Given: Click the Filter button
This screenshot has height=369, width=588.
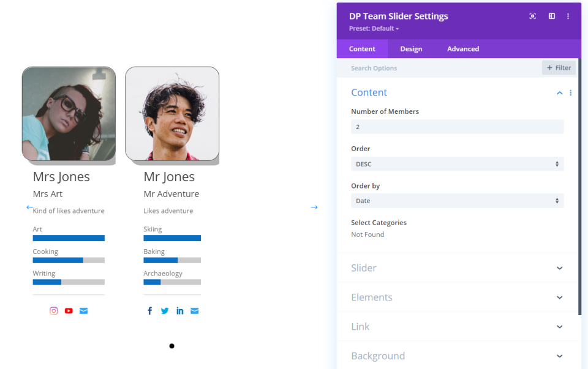Looking at the screenshot, I should click(559, 68).
